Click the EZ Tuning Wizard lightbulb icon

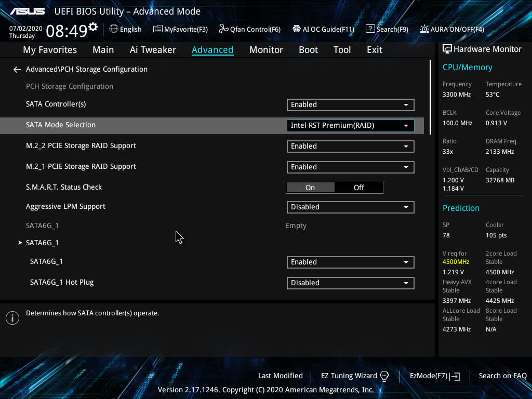pyautogui.click(x=384, y=376)
